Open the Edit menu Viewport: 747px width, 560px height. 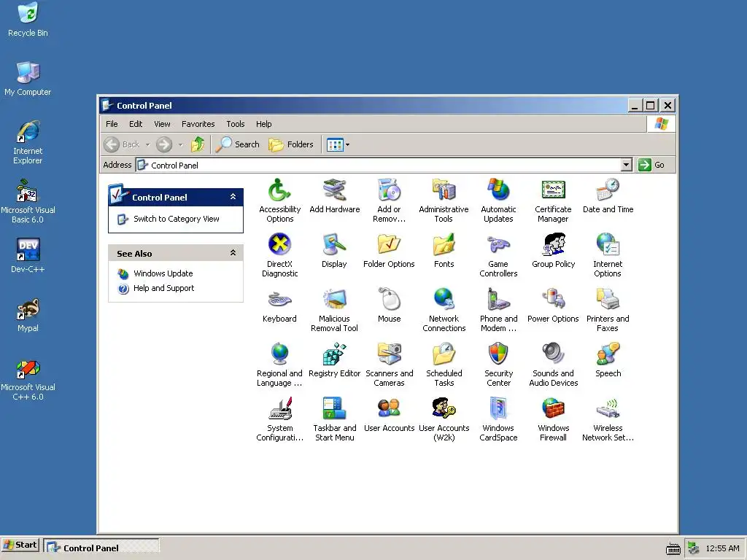[136, 124]
